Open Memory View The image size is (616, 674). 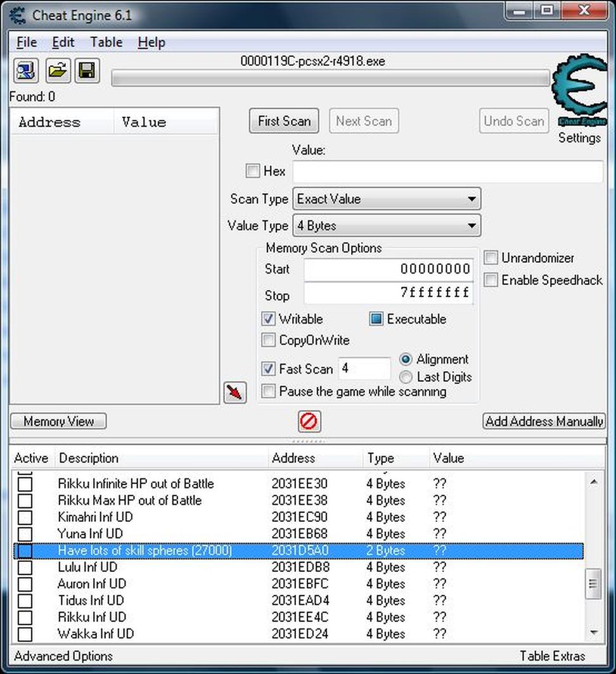(58, 421)
